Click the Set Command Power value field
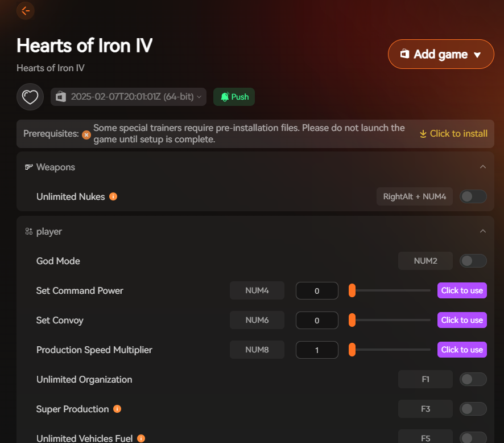The width and height of the screenshot is (504, 443). coord(317,290)
